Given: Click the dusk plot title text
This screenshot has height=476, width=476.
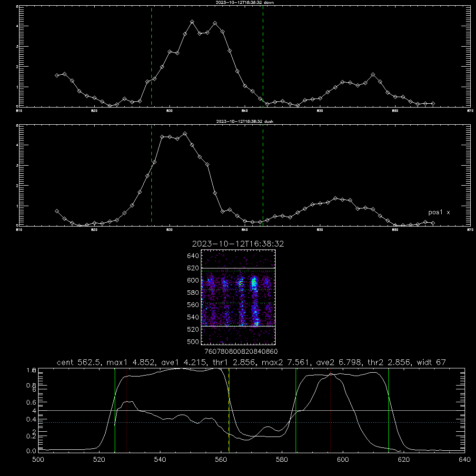Looking at the screenshot, I should tap(245, 121).
